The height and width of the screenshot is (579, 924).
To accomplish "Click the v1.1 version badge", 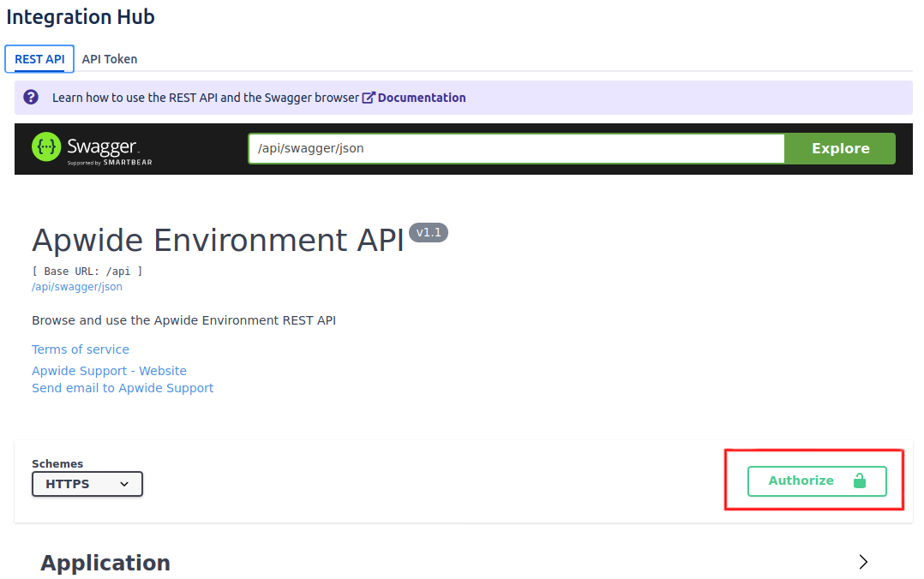I will coord(429,233).
